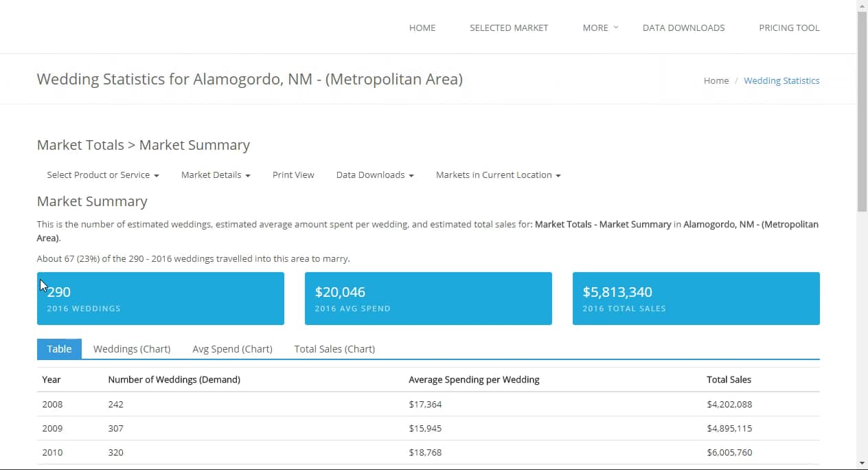
Task: Switch to Weddings (Chart) tab
Action: (132, 348)
